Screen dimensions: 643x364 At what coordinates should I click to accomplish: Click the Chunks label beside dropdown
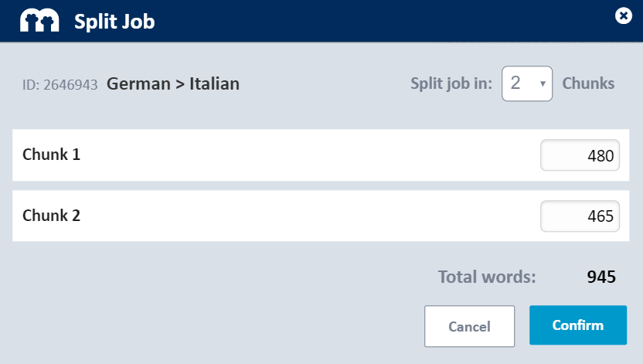[588, 83]
